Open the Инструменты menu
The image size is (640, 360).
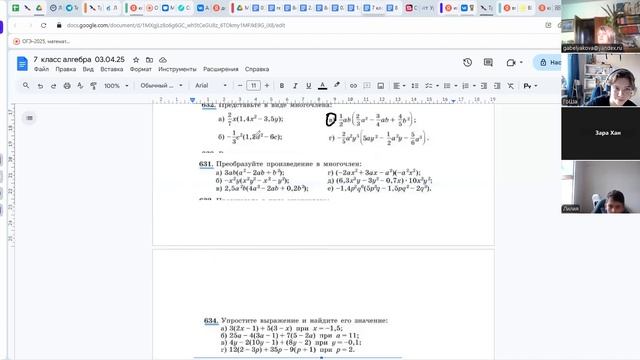tap(177, 69)
